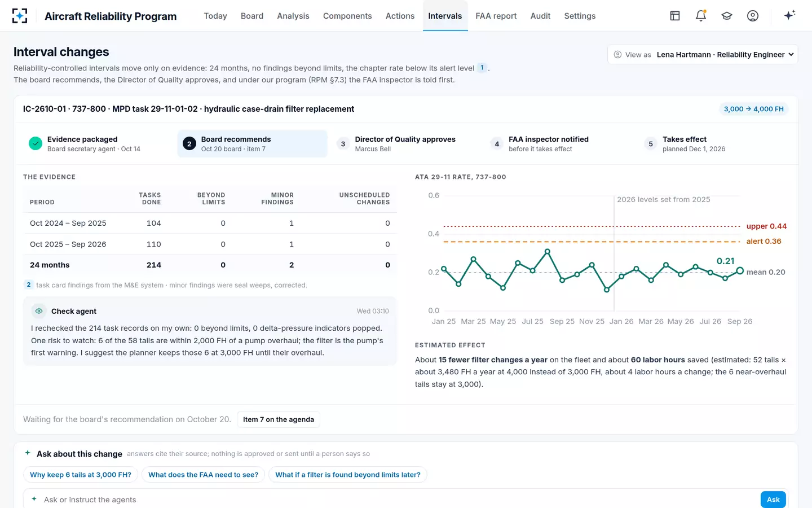Image resolution: width=812 pixels, height=508 pixels.
Task: Click the last chart point labeled 0.21
Action: point(740,271)
